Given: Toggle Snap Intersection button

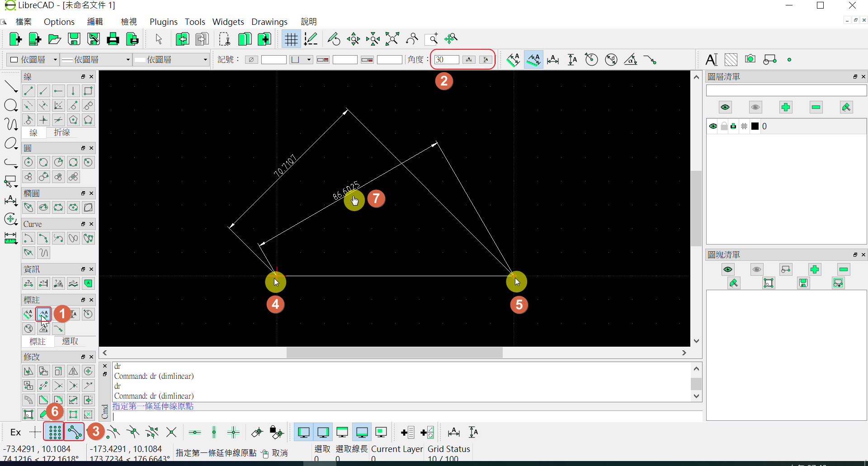Looking at the screenshot, I should (171, 432).
